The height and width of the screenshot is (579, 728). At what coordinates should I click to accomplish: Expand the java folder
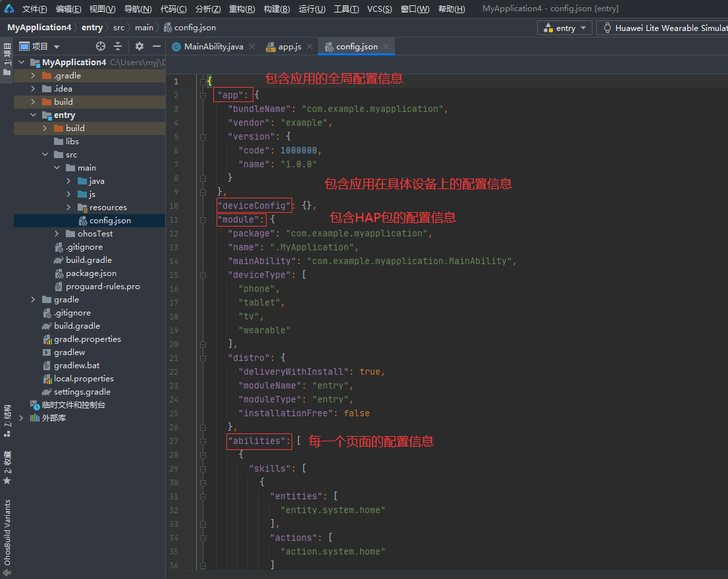click(68, 180)
